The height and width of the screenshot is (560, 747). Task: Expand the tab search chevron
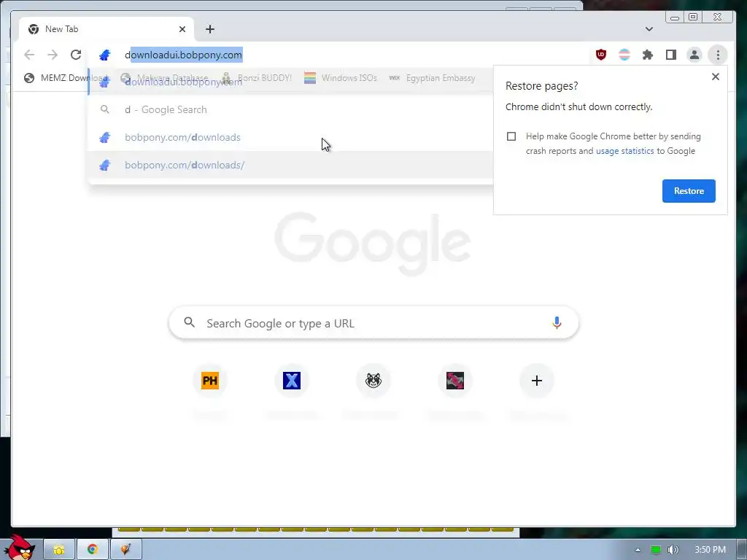pyautogui.click(x=649, y=29)
